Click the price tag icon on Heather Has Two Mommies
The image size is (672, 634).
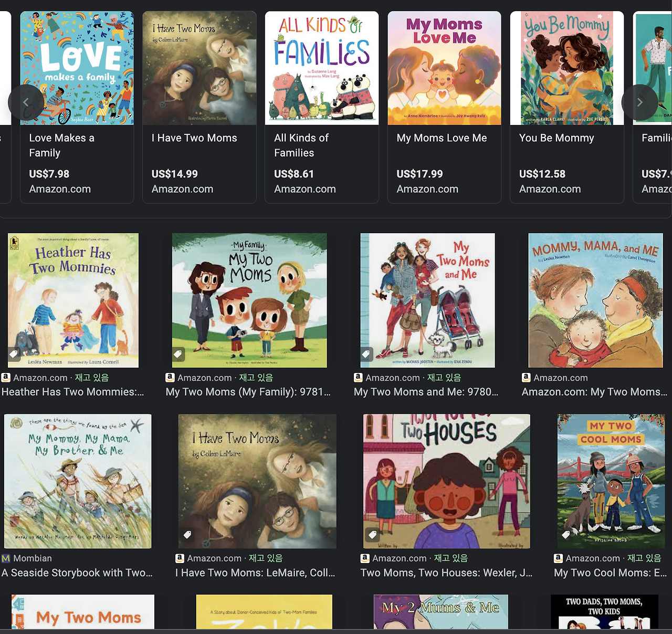[14, 354]
